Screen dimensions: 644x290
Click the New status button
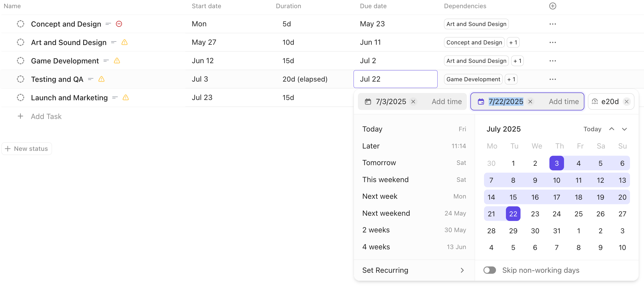[27, 149]
